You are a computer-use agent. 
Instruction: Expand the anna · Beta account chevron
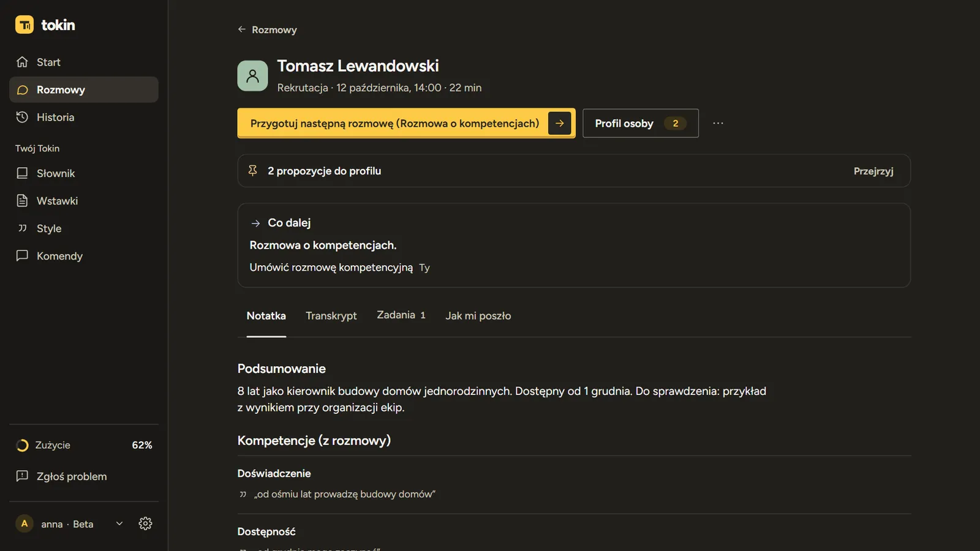tap(119, 523)
